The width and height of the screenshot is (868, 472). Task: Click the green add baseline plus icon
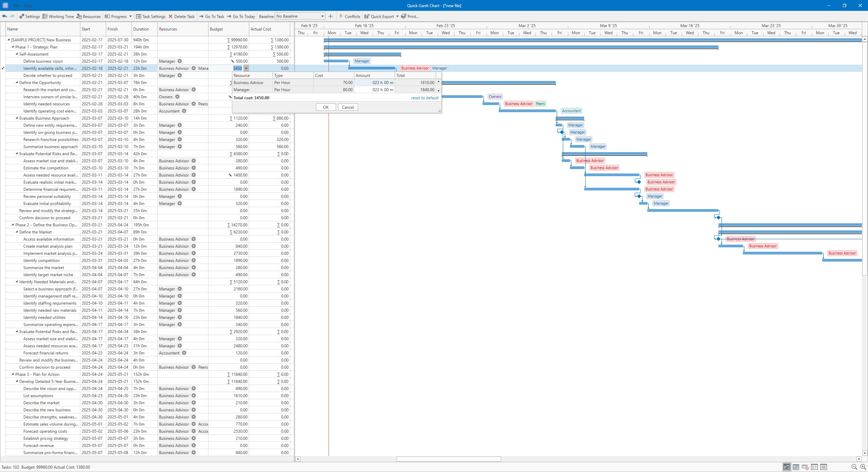[331, 16]
